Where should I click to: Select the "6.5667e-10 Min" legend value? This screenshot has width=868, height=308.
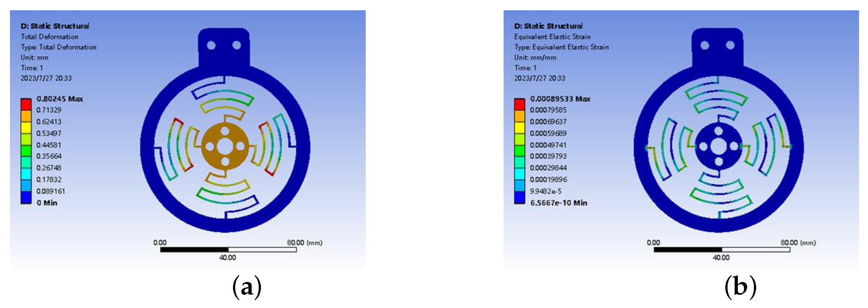[x=559, y=203]
